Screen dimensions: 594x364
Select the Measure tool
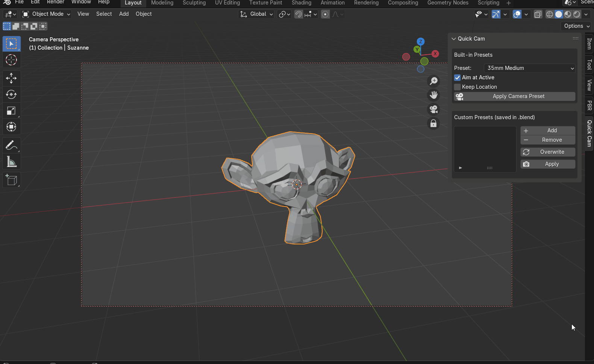[x=11, y=162]
